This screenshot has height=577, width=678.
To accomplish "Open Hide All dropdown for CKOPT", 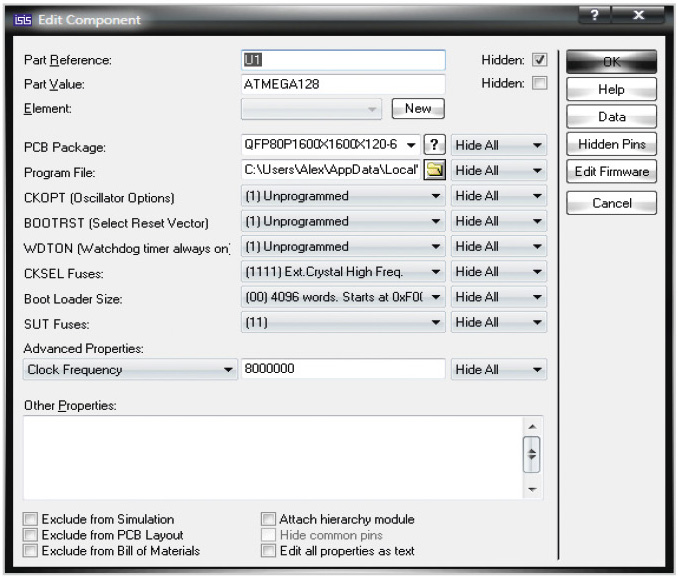I will 499,196.
